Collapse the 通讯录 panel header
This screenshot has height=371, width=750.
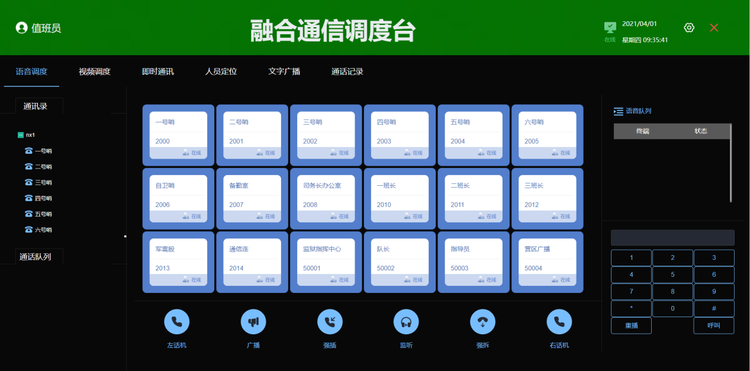[35, 106]
